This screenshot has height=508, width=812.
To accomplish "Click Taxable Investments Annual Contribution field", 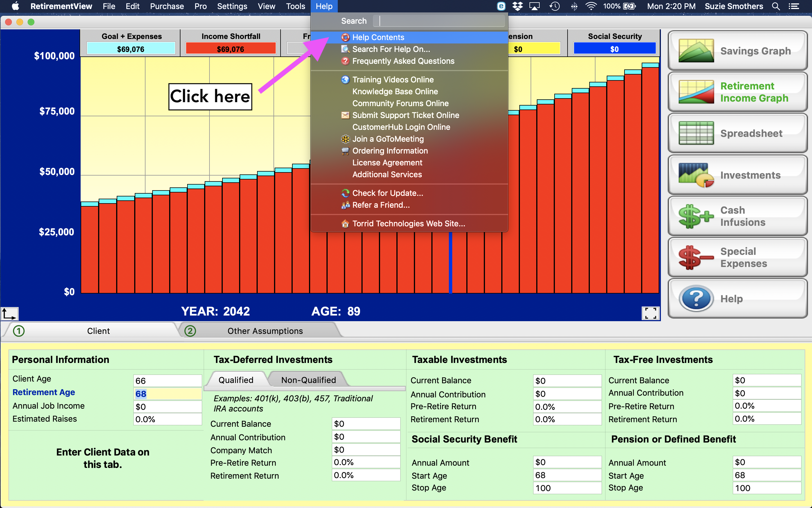I will [567, 393].
